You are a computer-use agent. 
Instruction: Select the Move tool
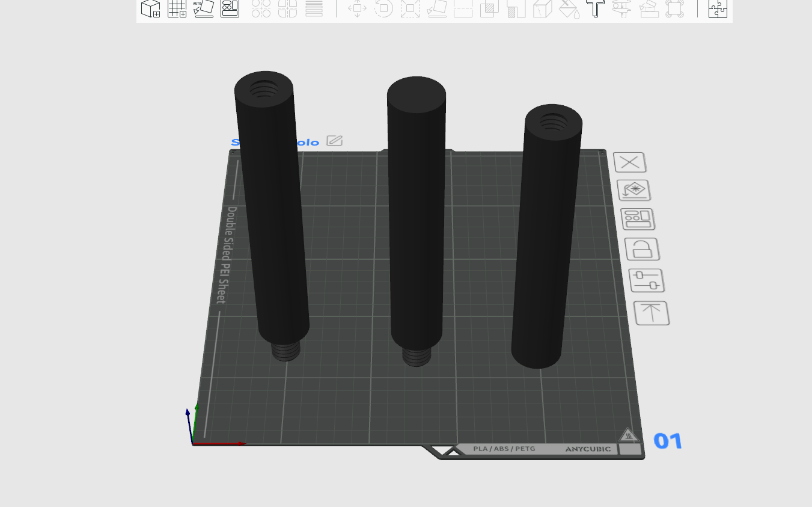(357, 8)
